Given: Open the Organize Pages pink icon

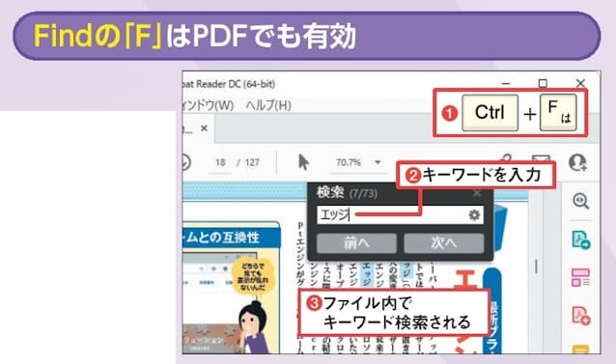Looking at the screenshot, I should [x=580, y=277].
